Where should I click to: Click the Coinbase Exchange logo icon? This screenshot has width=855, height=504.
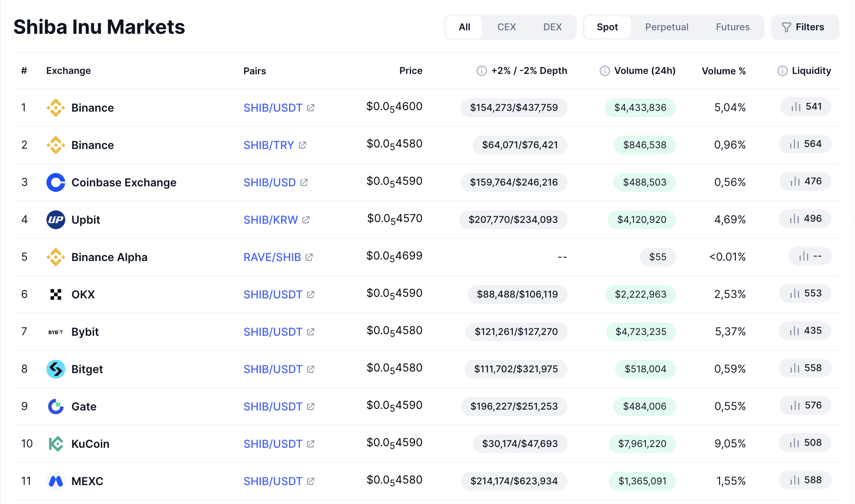(55, 182)
